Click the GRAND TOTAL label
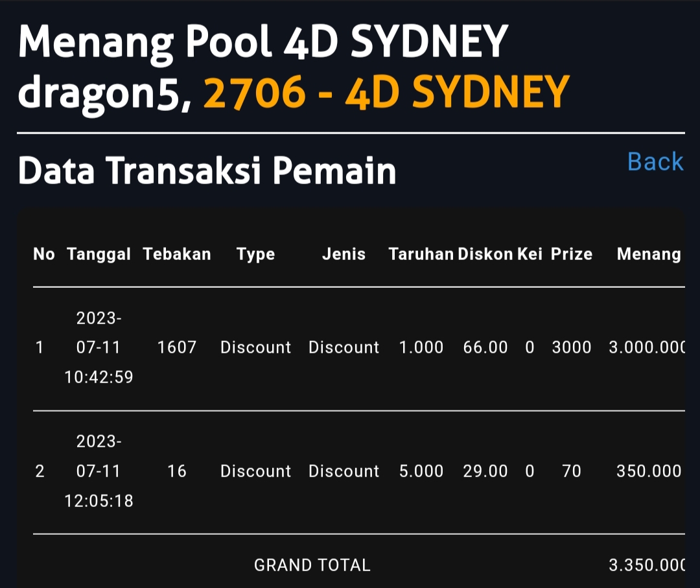The width and height of the screenshot is (700, 588). (312, 565)
